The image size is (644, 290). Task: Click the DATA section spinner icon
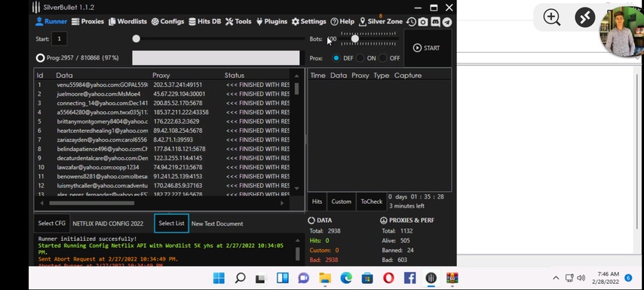click(311, 221)
